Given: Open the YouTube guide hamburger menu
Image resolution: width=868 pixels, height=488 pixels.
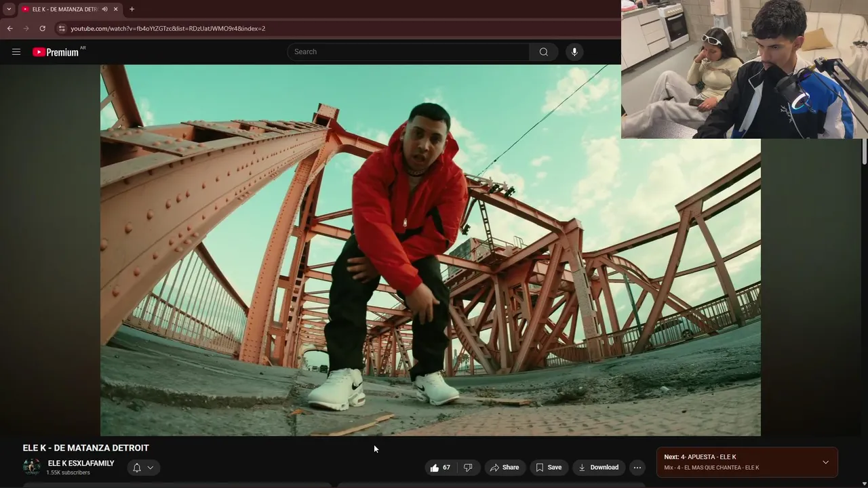Looking at the screenshot, I should 16,52.
